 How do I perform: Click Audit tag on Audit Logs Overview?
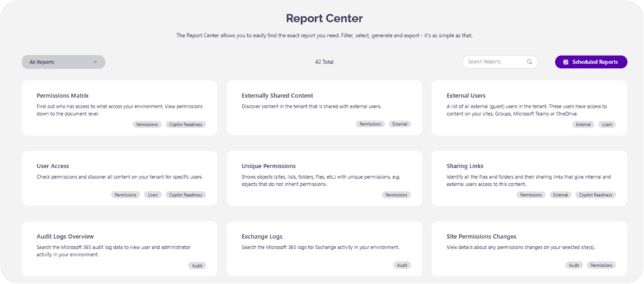197,266
